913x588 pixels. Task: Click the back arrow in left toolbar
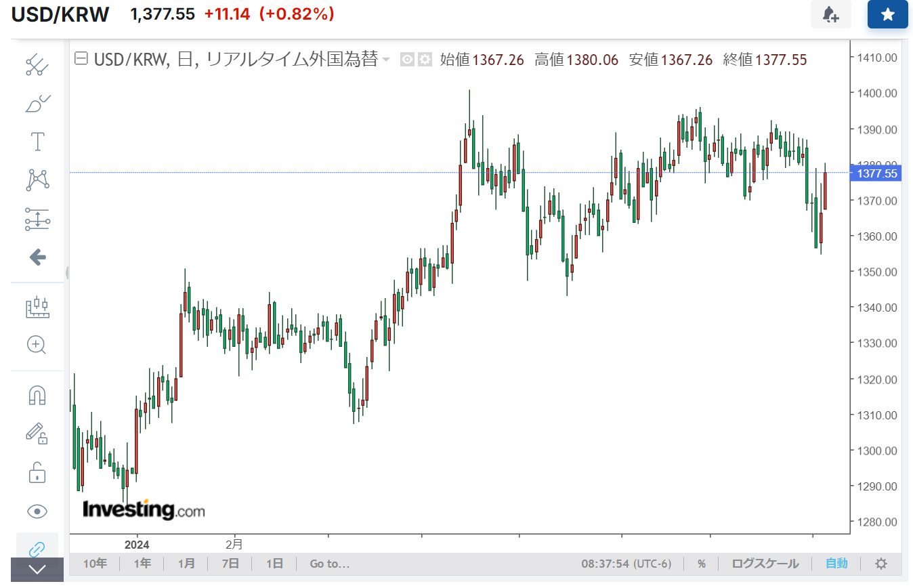tap(37, 257)
